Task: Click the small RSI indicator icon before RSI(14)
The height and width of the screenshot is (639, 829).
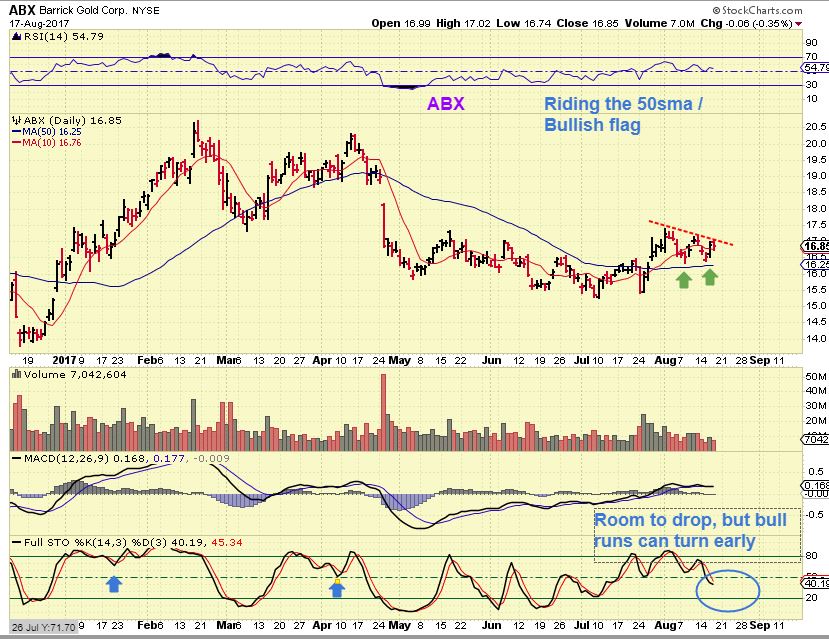Action: (16, 36)
